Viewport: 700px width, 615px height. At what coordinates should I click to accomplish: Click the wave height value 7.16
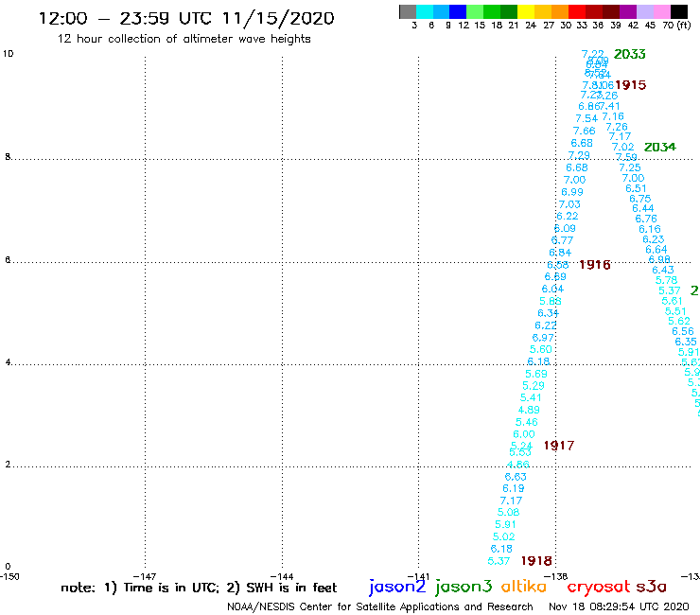click(613, 117)
